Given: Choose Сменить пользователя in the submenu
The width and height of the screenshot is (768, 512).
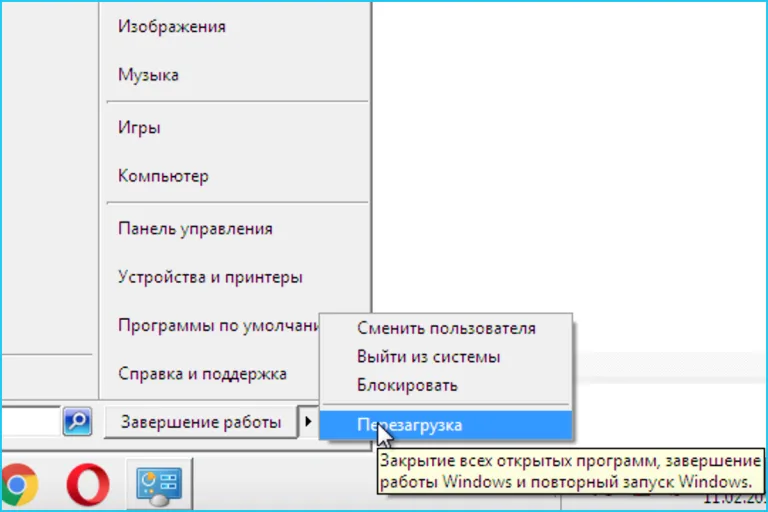Looking at the screenshot, I should point(446,328).
